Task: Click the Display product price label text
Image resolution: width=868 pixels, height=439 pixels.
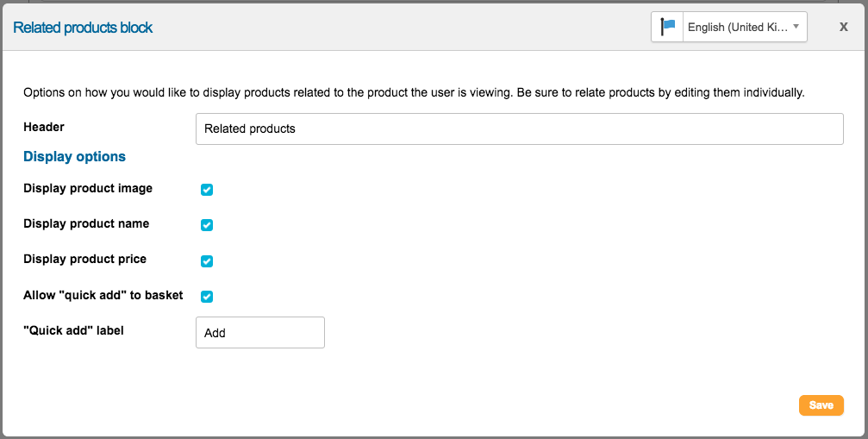Action: [x=84, y=259]
